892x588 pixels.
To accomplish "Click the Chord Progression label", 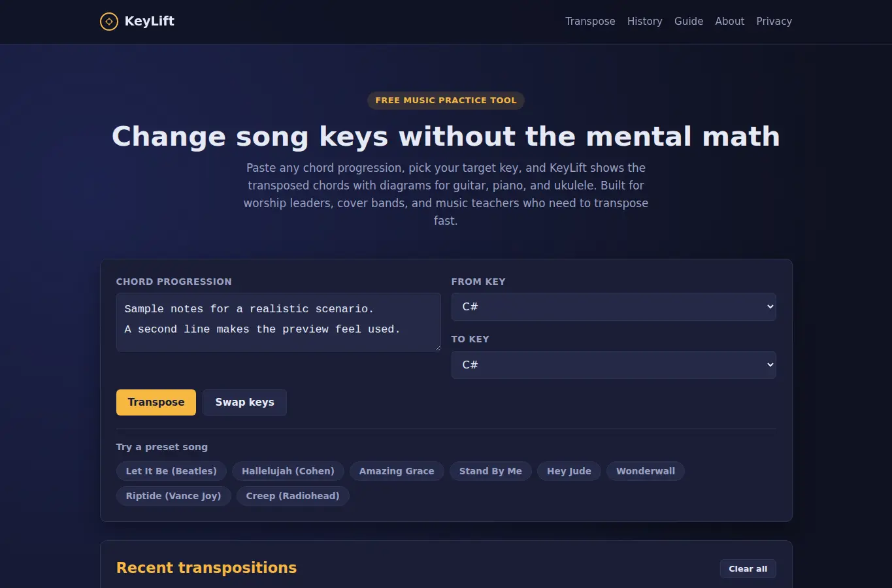I will [174, 282].
